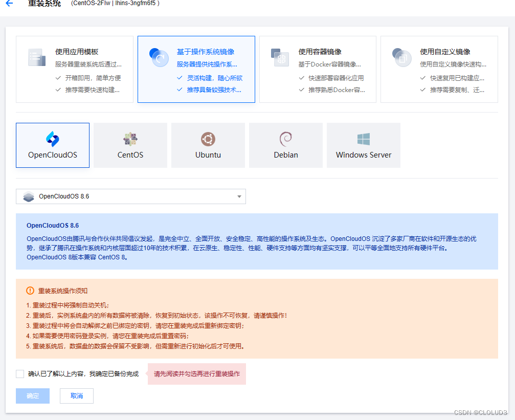Click 服务器重装系统后通过... description text
The image size is (515, 420).
tap(88, 64)
